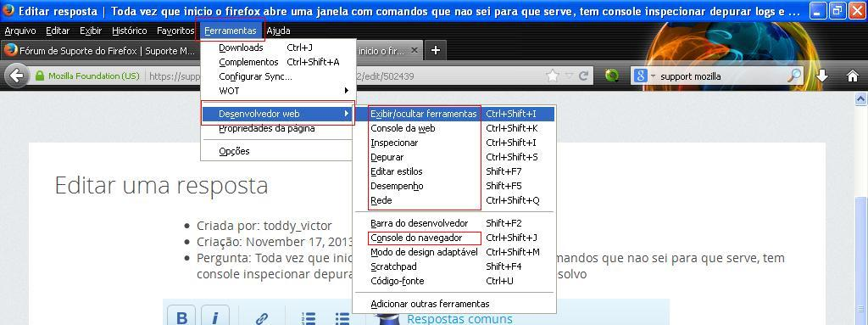Select Rede entry
Image resolution: width=868 pixels, height=325 pixels.
coord(454,200)
